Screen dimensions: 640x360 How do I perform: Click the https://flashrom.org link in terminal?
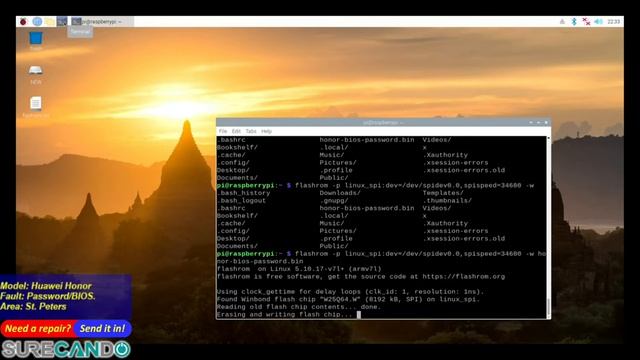point(464,277)
